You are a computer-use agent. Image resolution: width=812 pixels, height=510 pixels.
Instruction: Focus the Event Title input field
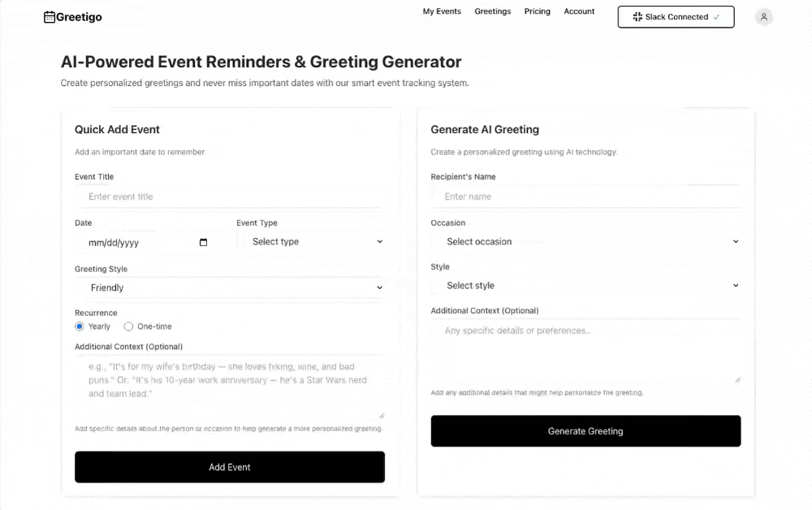coord(230,197)
